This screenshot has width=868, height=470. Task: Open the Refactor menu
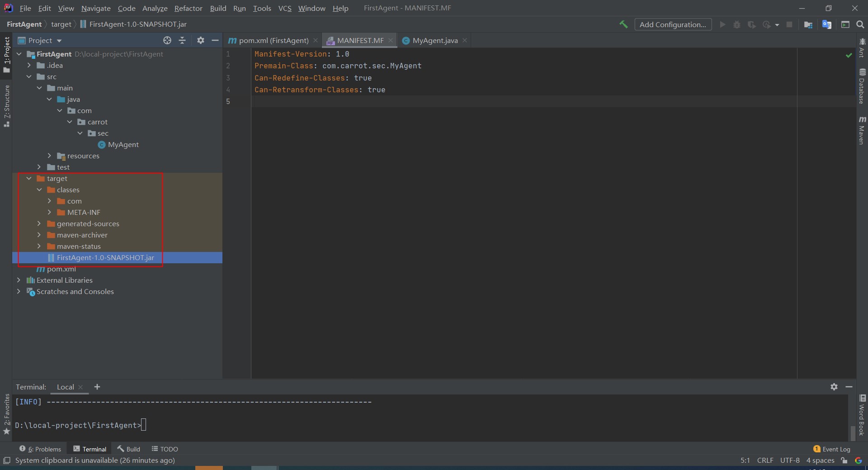[x=188, y=8]
